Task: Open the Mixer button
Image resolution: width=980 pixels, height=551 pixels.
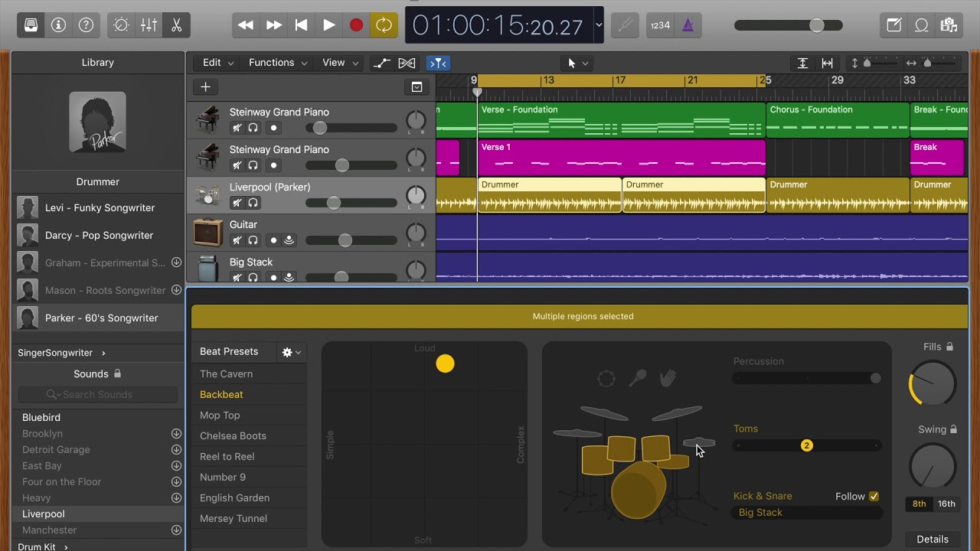Action: click(149, 25)
